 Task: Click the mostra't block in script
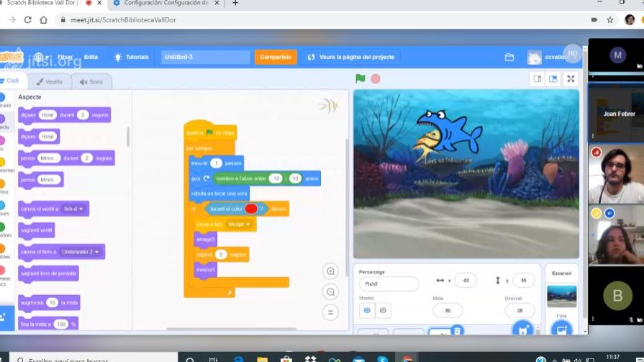click(x=205, y=270)
